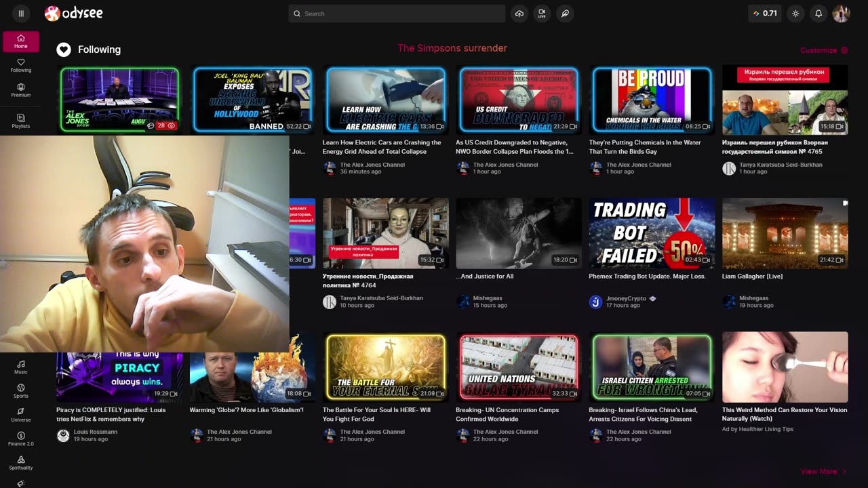The width and height of the screenshot is (868, 488).
Task: Click title 'Warming Globe? More Like Globalism!'
Action: pyautogui.click(x=247, y=410)
